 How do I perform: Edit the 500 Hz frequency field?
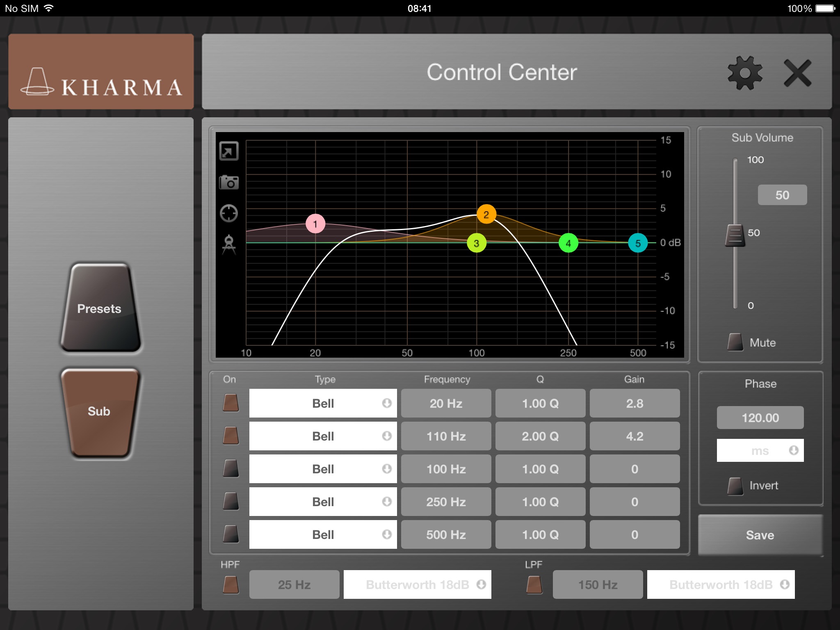tap(446, 534)
